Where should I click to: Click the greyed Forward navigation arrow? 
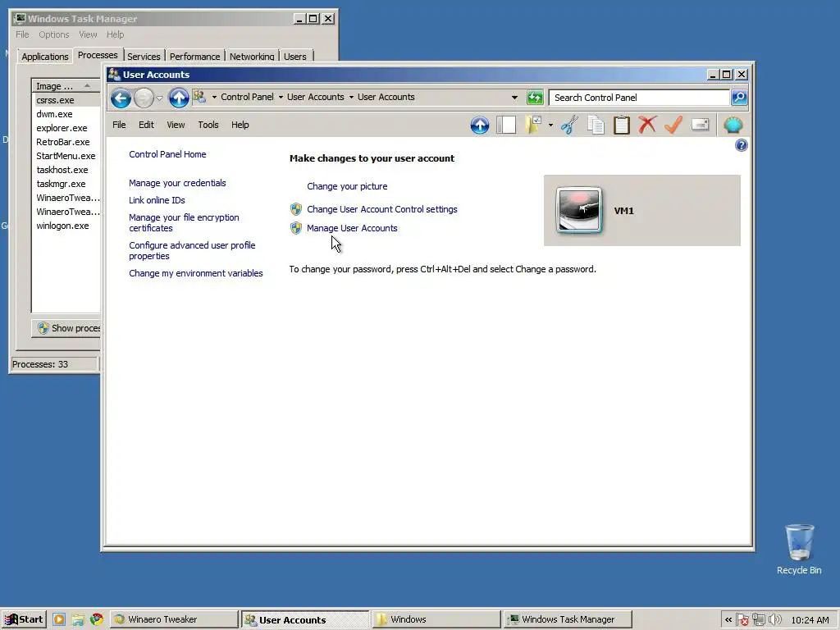tap(144, 98)
